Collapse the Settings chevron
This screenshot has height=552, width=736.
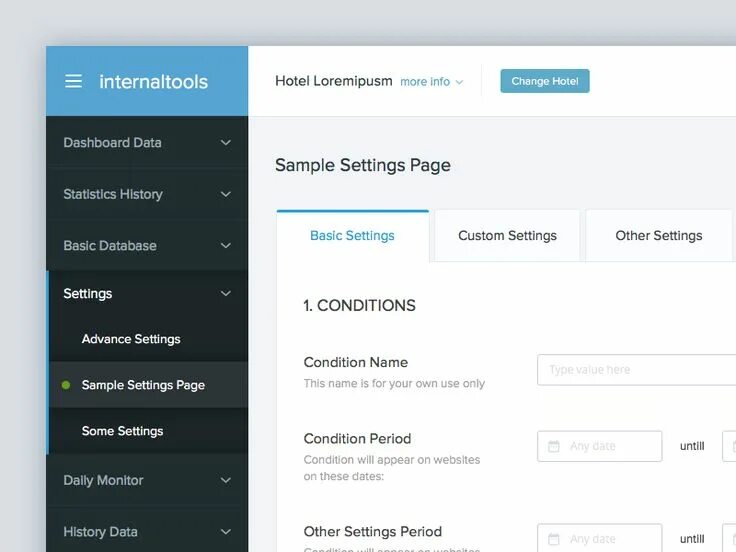click(226, 293)
